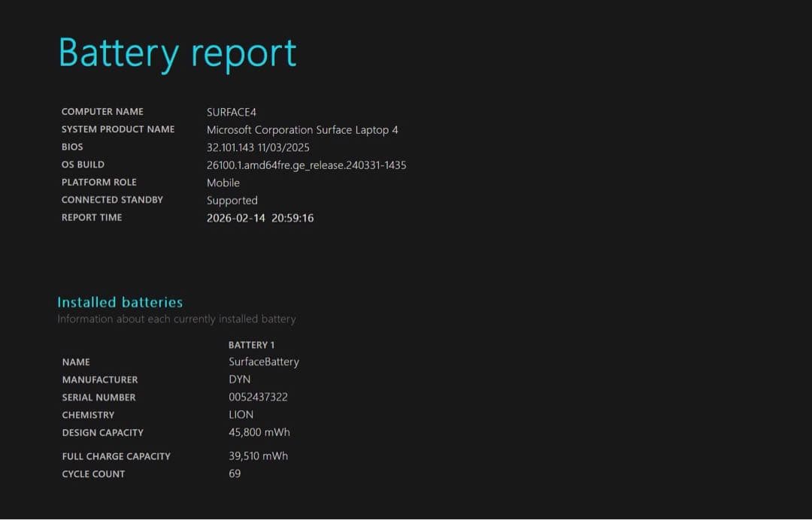Select the cycle count value 69

235,474
